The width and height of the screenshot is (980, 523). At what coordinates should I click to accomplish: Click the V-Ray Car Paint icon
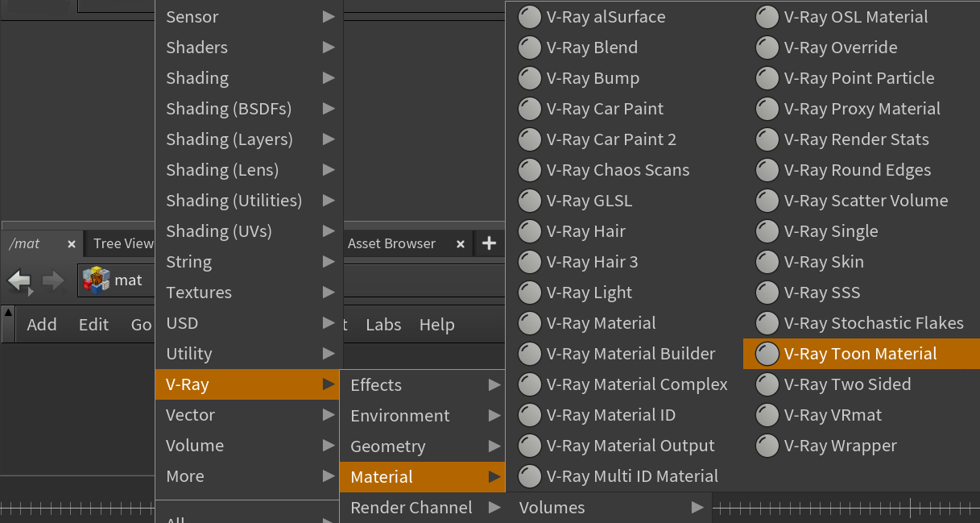click(529, 109)
